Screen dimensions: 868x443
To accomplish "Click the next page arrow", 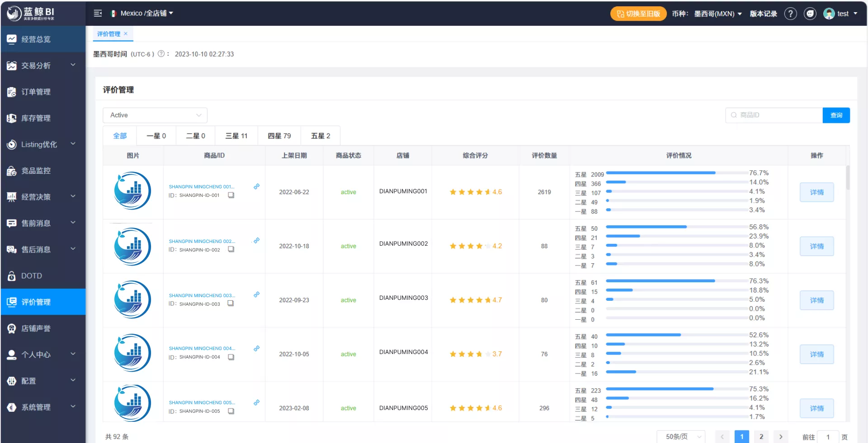I will [x=781, y=437].
